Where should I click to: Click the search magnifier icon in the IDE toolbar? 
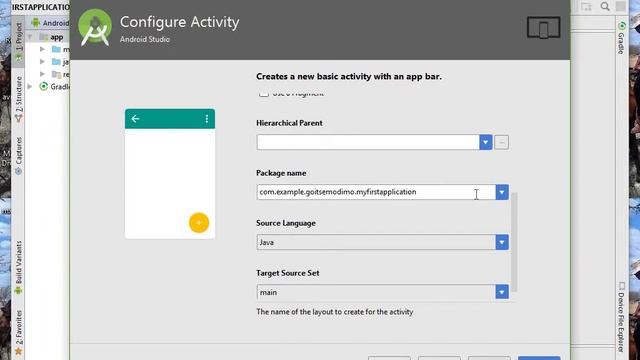pyautogui.click(x=605, y=7)
